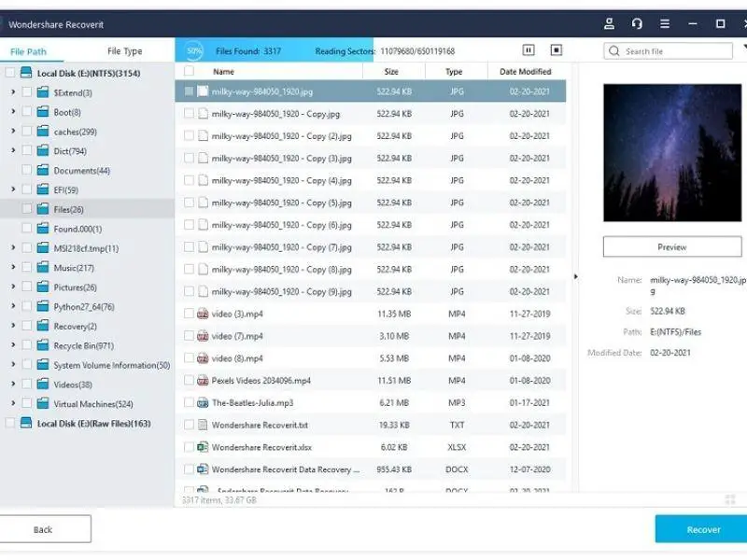Click the thumbnail view icon at bottom right
The width and height of the screenshot is (747, 560).
730,499
